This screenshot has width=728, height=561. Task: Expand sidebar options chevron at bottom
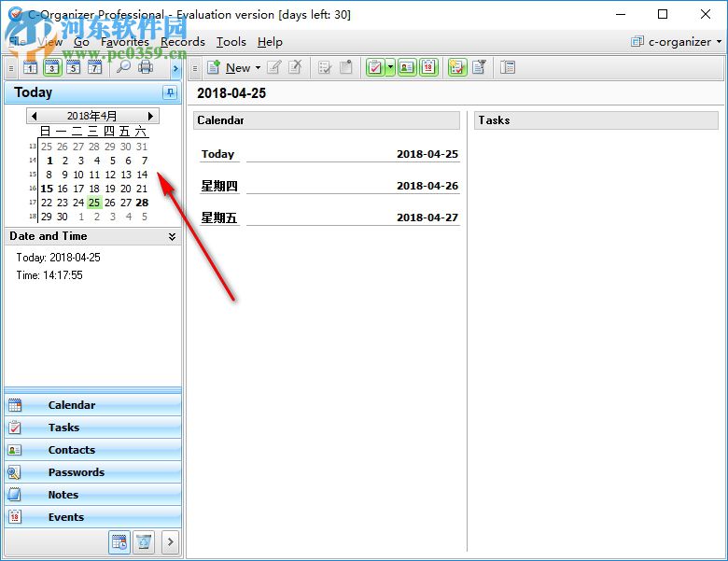[x=171, y=542]
